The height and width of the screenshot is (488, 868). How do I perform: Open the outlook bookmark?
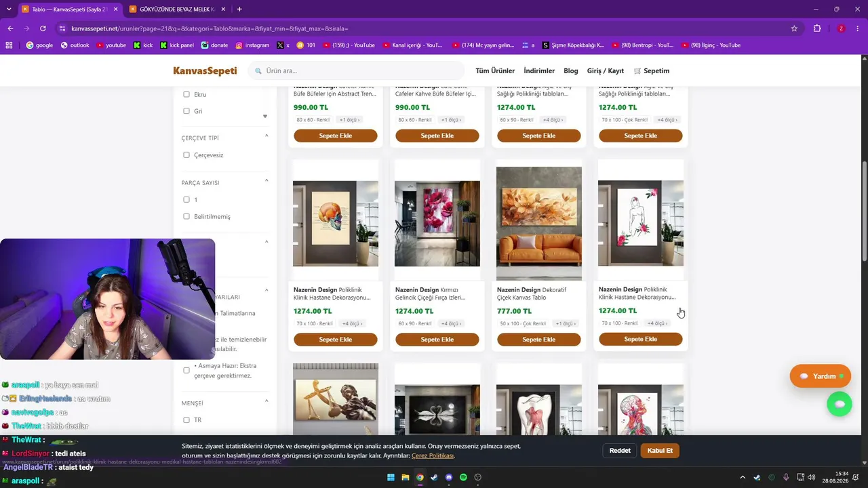click(x=75, y=45)
